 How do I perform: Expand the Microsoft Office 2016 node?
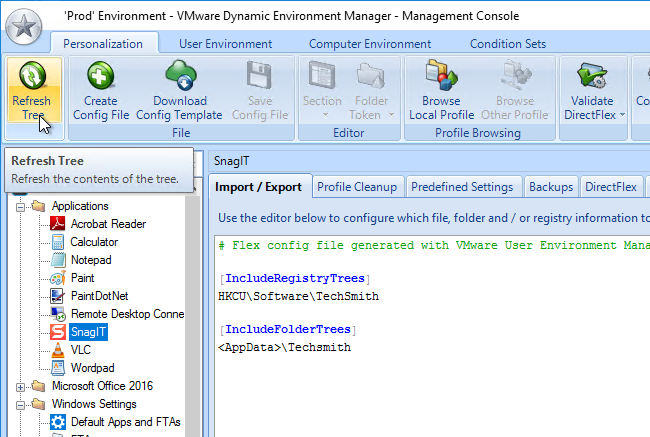tap(20, 387)
